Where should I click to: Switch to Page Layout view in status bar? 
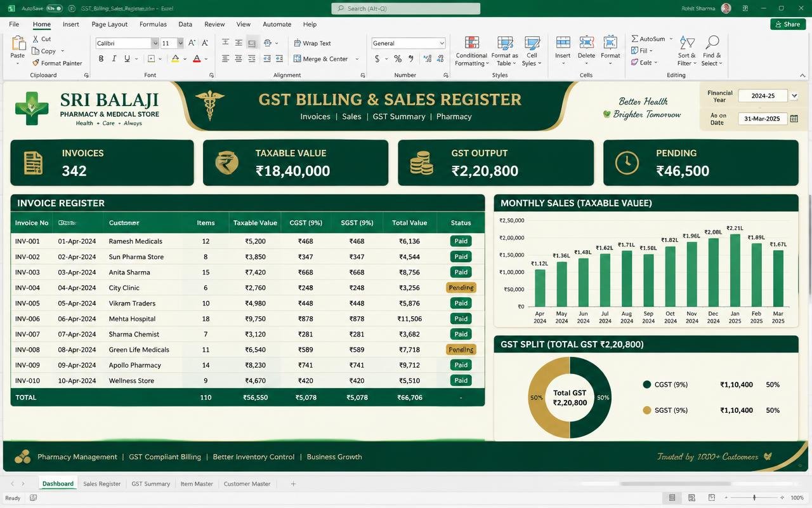coord(691,498)
